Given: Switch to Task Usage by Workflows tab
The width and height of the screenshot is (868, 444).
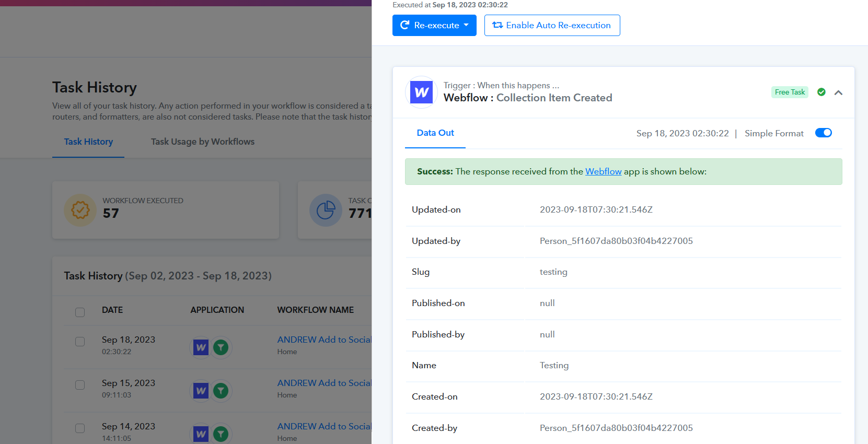Looking at the screenshot, I should coord(203,142).
